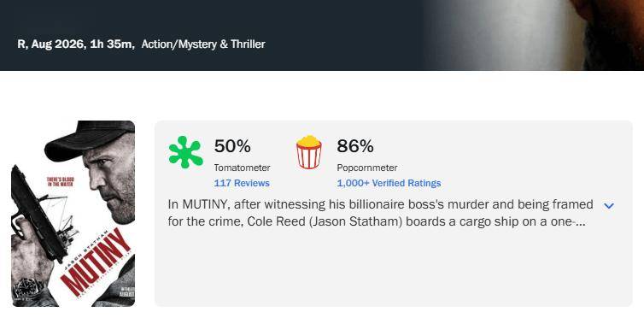The image size is (644, 318).
Task: Open the Mutiny movie poster thumbnail
Action: (x=73, y=214)
